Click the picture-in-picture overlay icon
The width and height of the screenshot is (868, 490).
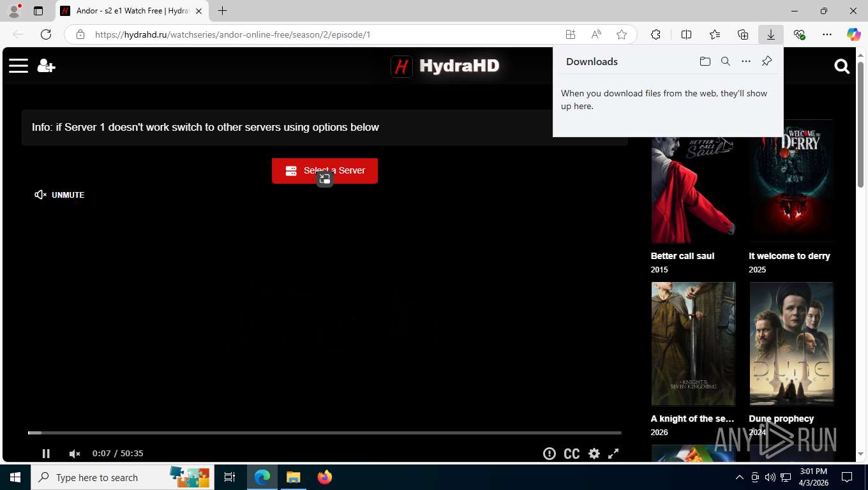coord(325,179)
